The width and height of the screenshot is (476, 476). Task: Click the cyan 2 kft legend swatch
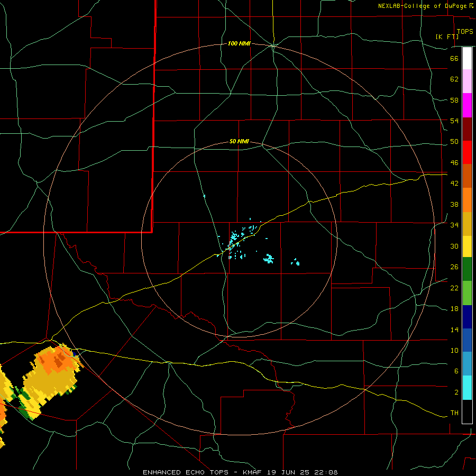pyautogui.click(x=467, y=388)
